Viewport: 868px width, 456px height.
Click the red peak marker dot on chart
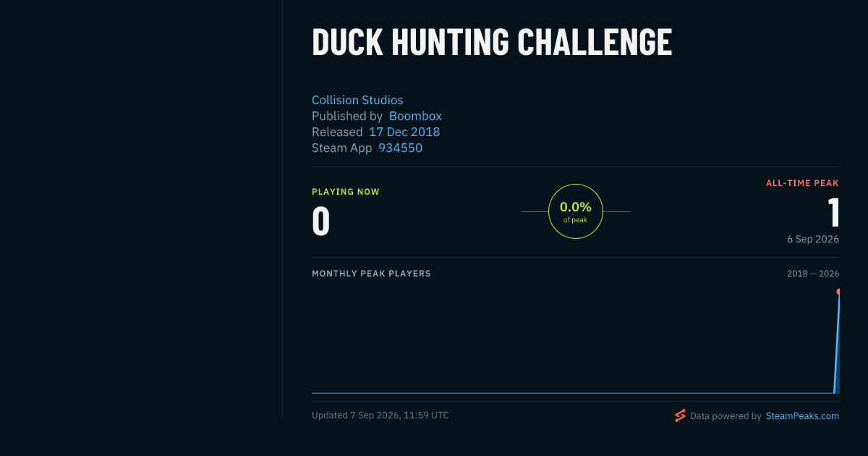[x=838, y=292]
